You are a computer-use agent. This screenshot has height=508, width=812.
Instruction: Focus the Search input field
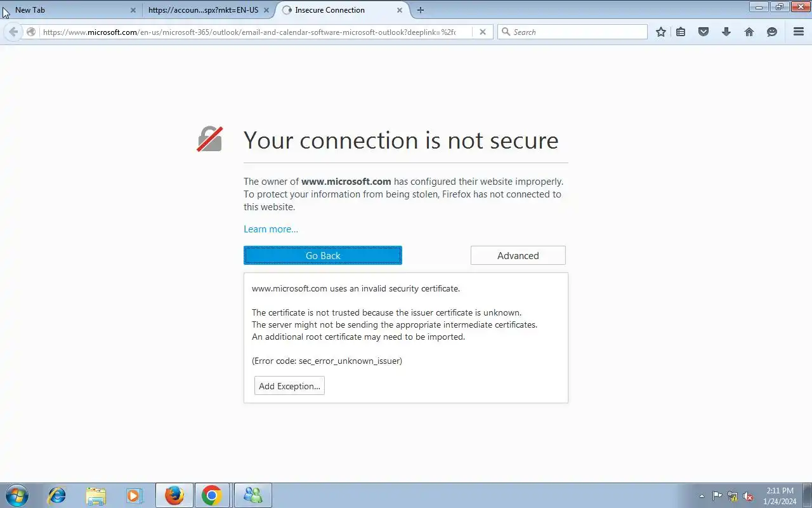point(572,32)
